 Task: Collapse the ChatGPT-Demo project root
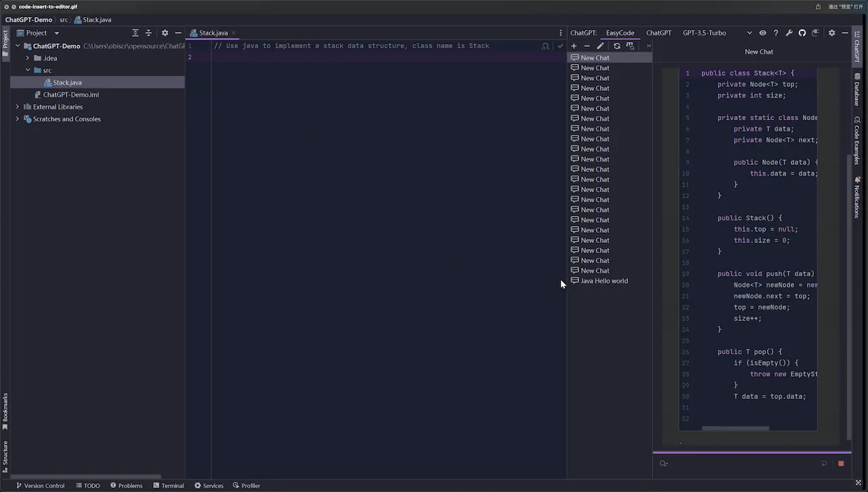click(x=18, y=46)
